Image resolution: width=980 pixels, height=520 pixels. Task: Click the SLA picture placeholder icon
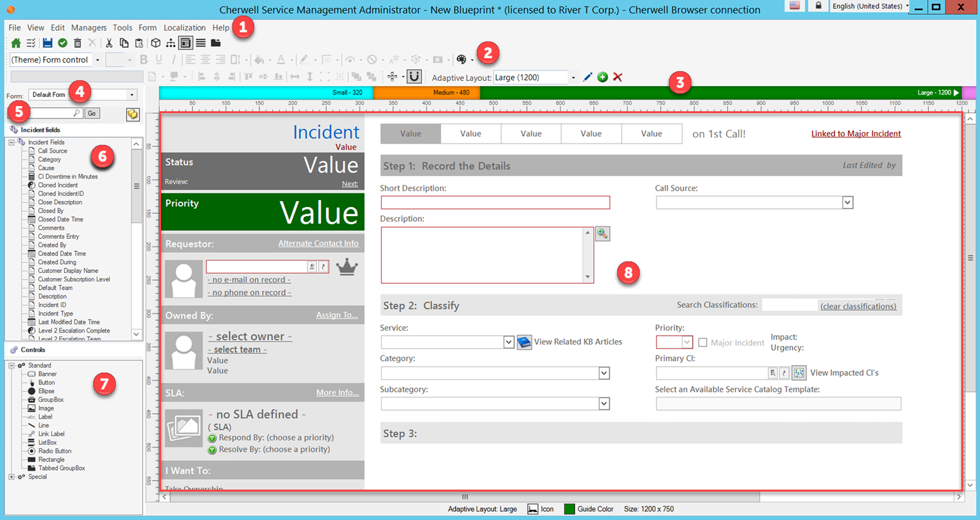184,428
